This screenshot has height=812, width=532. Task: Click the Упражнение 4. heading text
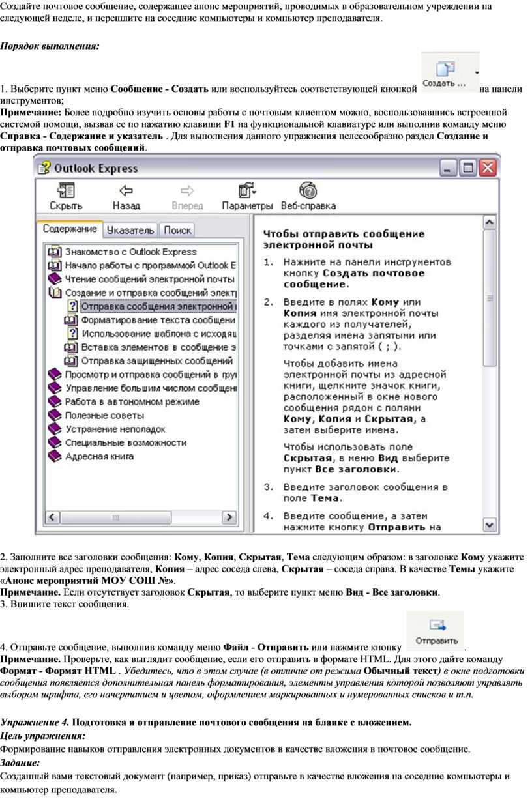click(34, 722)
